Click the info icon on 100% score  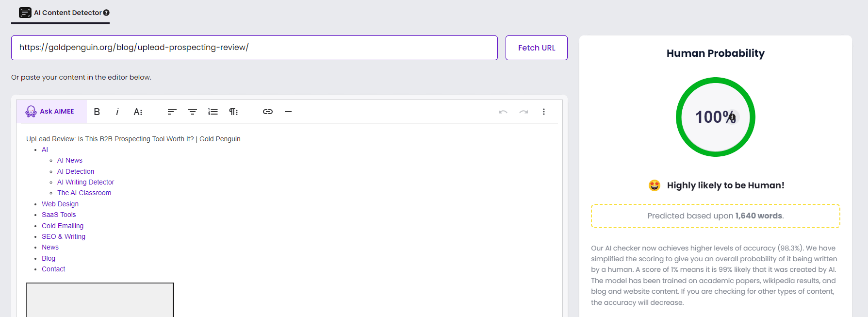click(x=733, y=117)
